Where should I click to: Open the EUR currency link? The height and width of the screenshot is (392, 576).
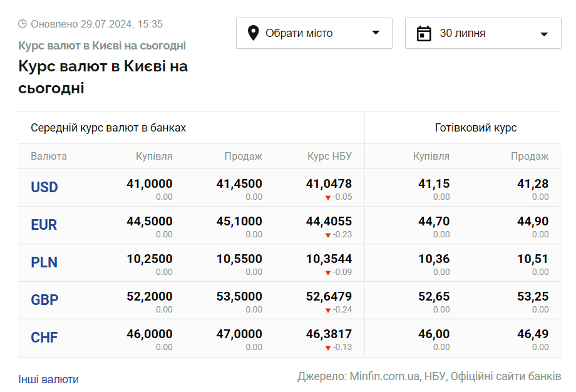[44, 224]
